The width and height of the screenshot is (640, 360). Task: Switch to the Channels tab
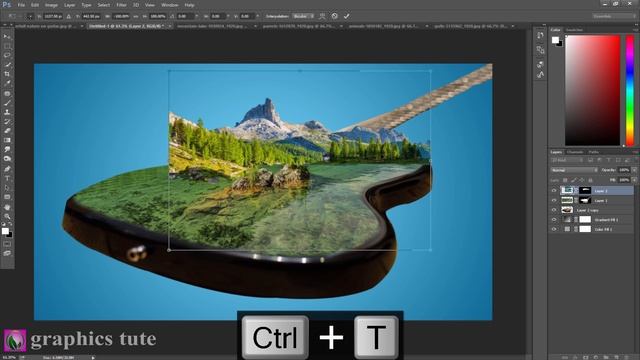[x=575, y=152]
